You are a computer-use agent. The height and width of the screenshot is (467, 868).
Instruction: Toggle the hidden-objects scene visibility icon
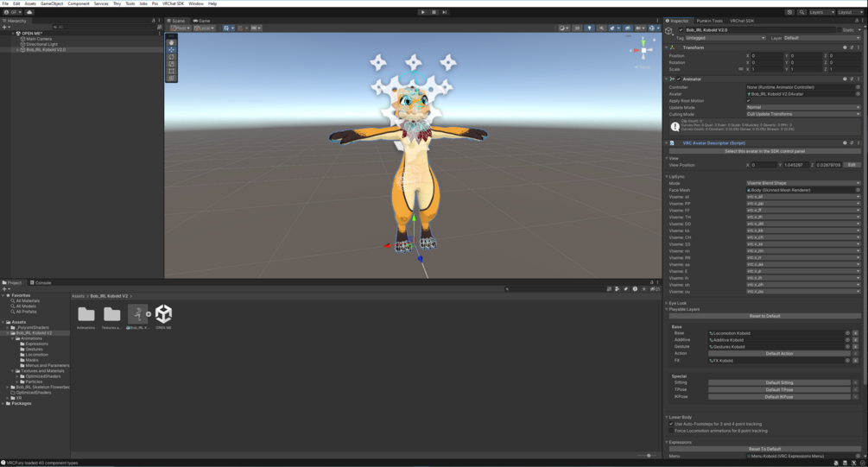point(627,28)
